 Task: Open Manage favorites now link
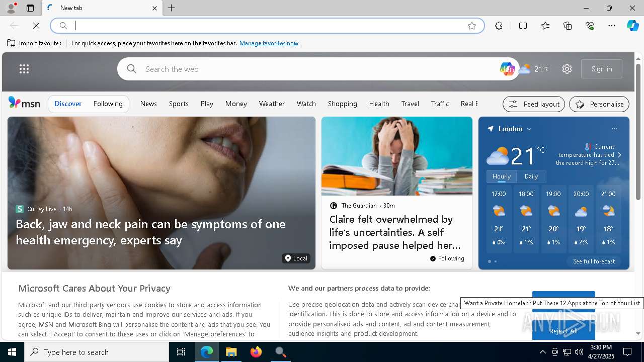pyautogui.click(x=269, y=43)
